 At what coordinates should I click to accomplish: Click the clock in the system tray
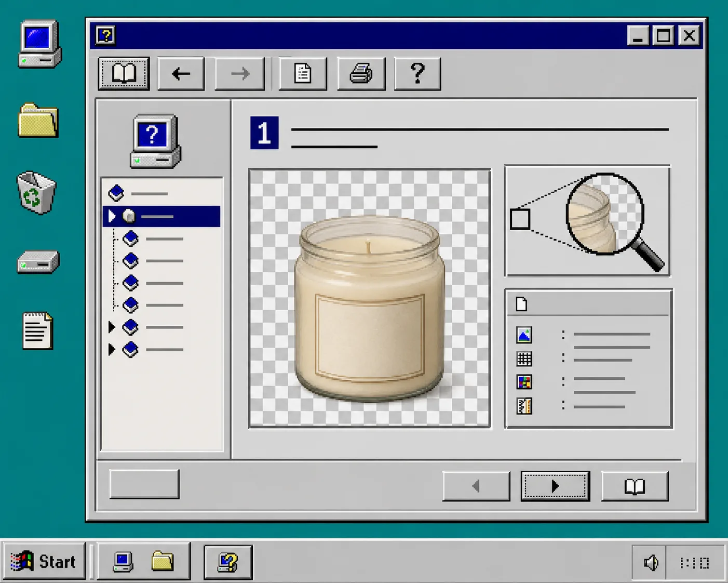coord(694,563)
